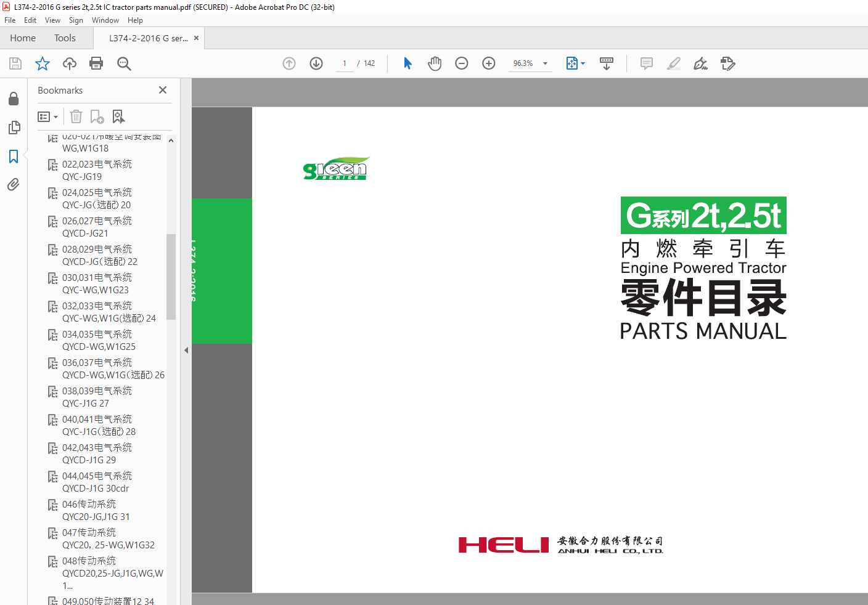Open attachments paperclip panel
868x605 pixels.
(14, 185)
